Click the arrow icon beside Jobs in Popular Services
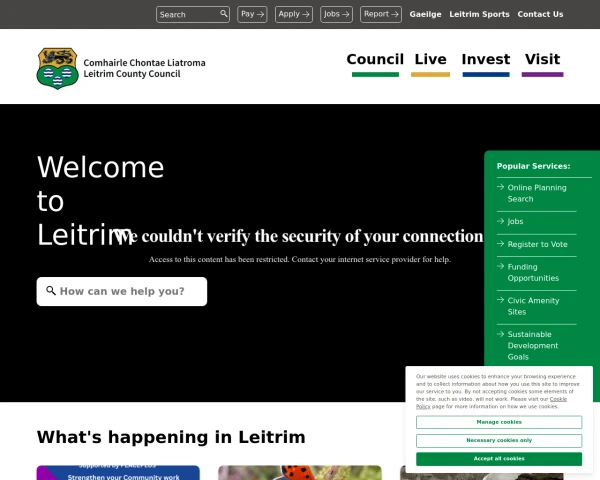 (x=501, y=221)
